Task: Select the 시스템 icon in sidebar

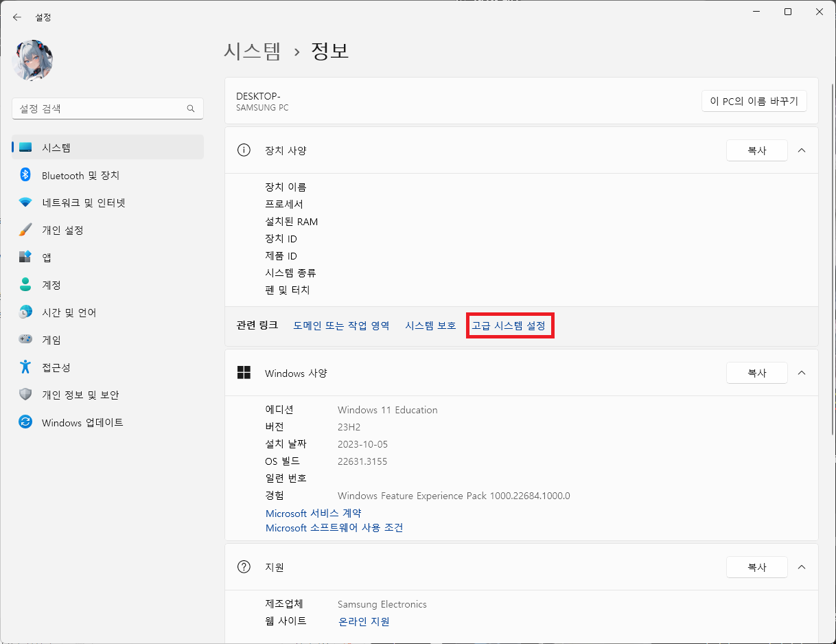Action: coord(25,148)
